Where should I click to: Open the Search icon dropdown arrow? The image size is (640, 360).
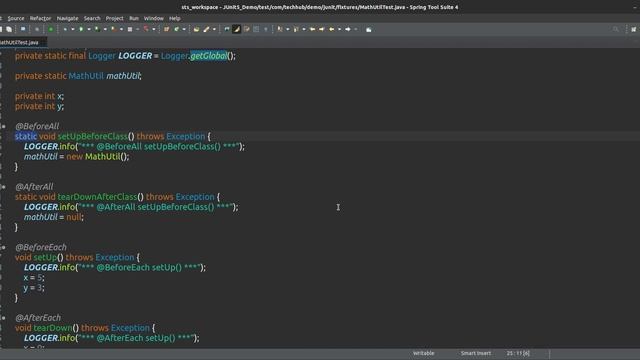[214, 29]
